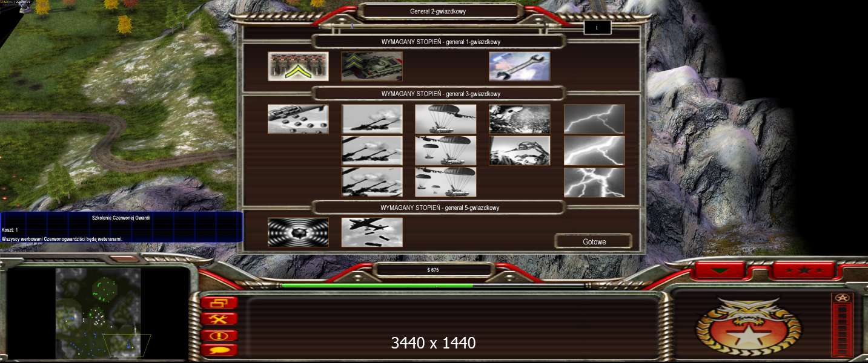Click the Koszt: 1 tooltip line
This screenshot has width=868, height=363.
[x=10, y=230]
